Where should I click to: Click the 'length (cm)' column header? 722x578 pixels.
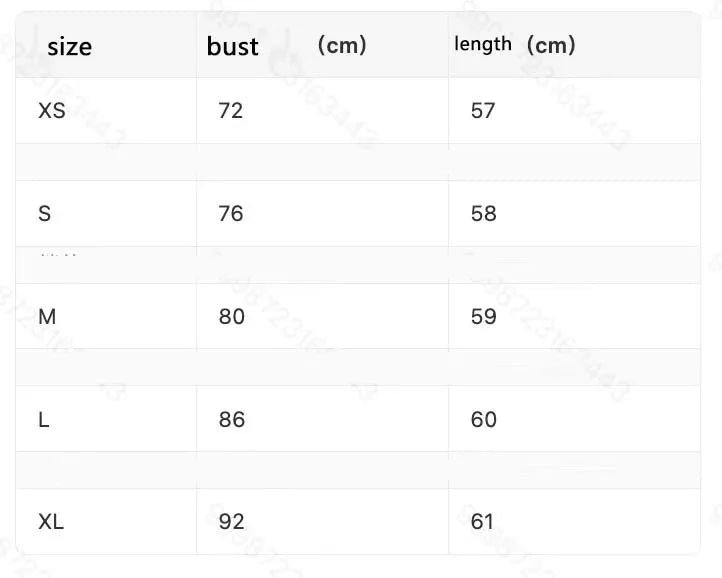pos(515,45)
